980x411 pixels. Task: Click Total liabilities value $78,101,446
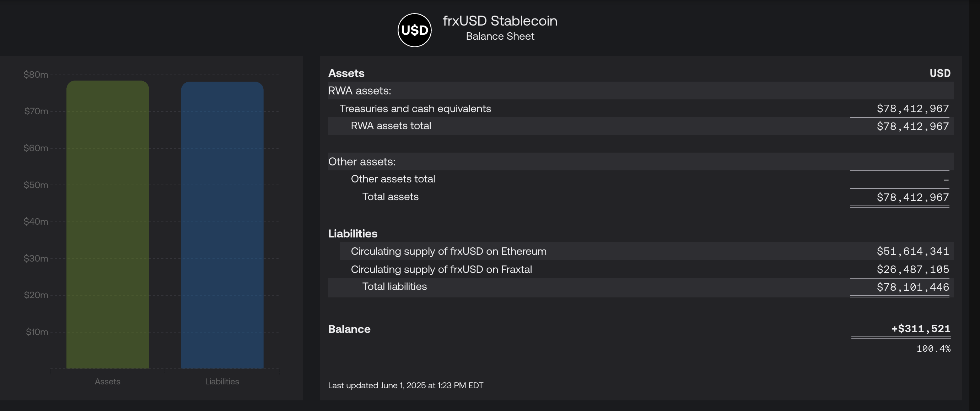tap(912, 287)
